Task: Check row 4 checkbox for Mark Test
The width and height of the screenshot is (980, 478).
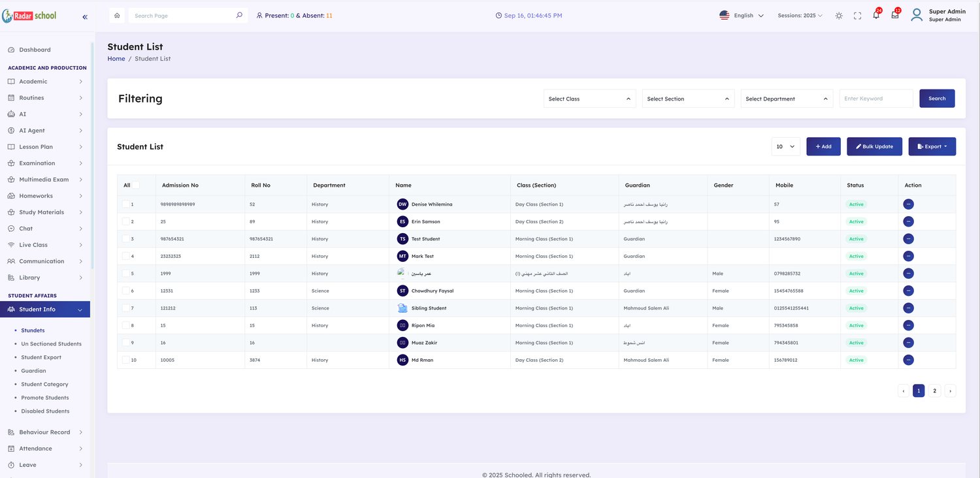Action: click(125, 256)
